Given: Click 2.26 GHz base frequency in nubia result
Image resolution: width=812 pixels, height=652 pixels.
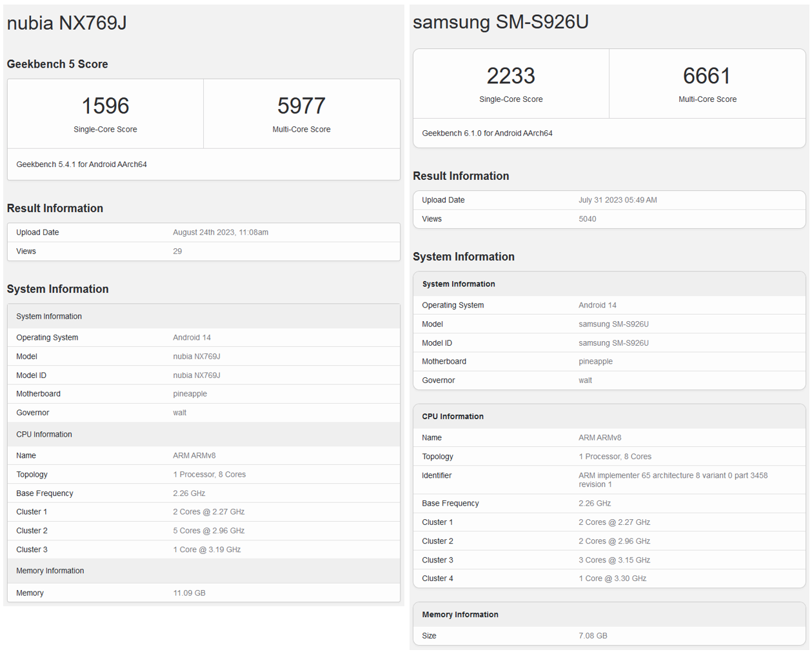Looking at the screenshot, I should pyautogui.click(x=189, y=493).
